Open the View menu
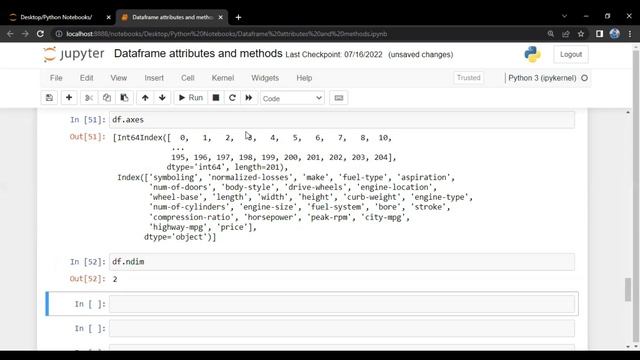The height and width of the screenshot is (360, 640). [x=119, y=78]
